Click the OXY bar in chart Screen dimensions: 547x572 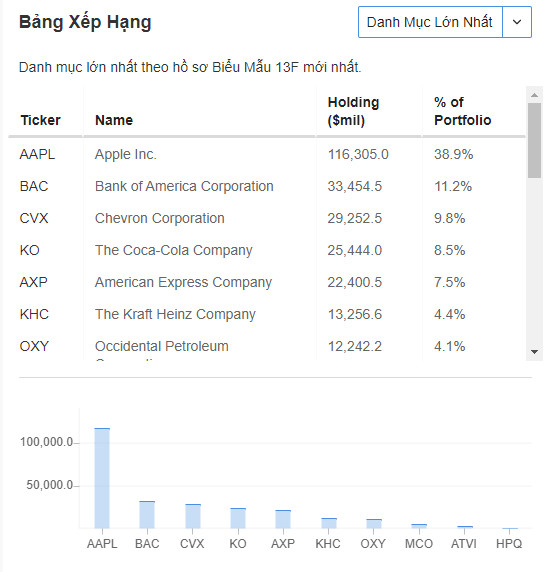(x=374, y=523)
